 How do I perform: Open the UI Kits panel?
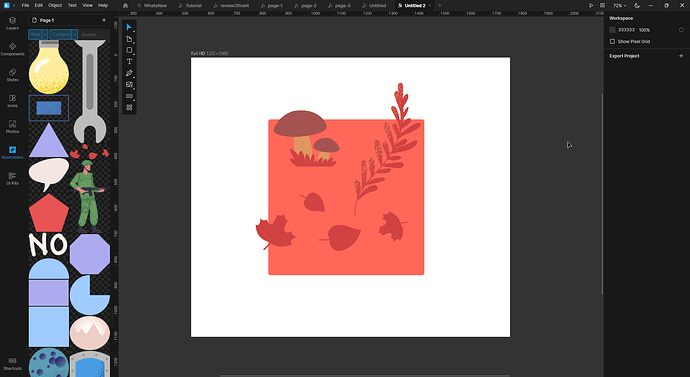(12, 178)
